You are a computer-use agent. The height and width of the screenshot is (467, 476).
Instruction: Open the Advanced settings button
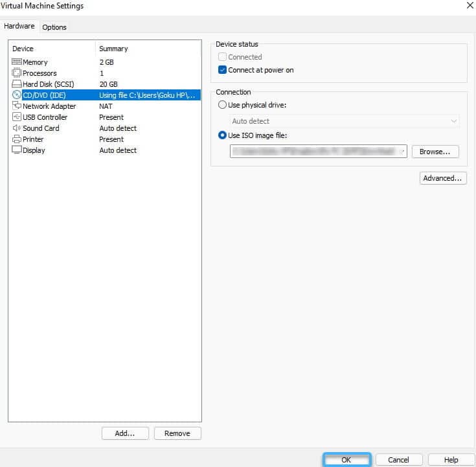443,178
